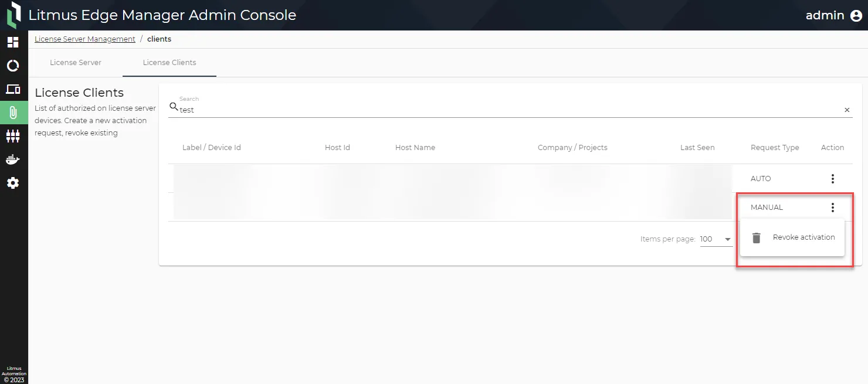The height and width of the screenshot is (384, 868).
Task: Sort by Host Id column header
Action: pos(337,148)
